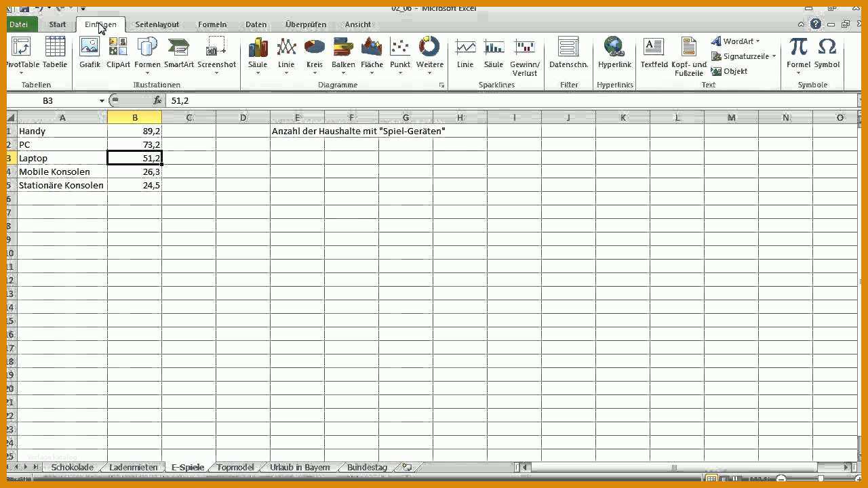Insert a Hyperlink
Viewport: 868px width, 488px height.
pyautogui.click(x=614, y=53)
